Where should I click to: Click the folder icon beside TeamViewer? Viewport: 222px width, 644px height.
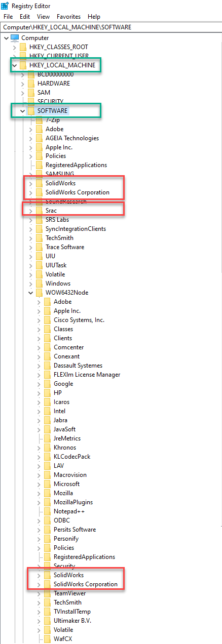click(x=48, y=593)
